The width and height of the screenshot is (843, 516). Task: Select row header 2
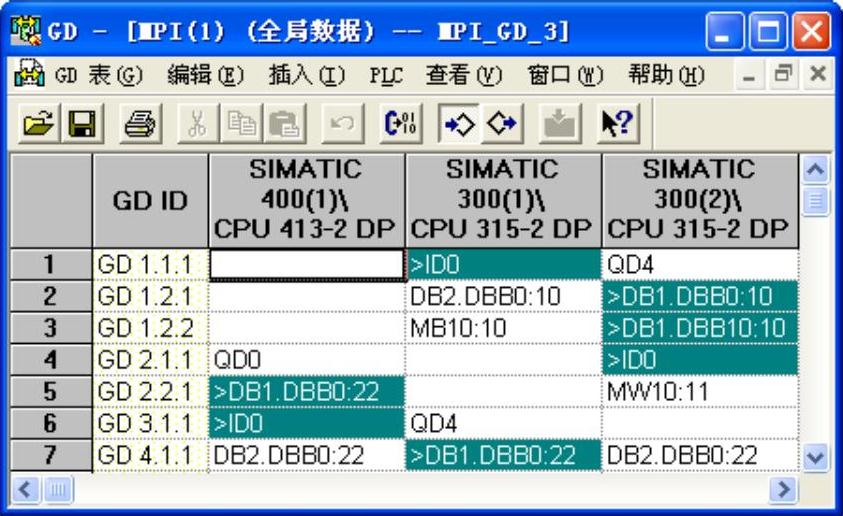click(51, 296)
